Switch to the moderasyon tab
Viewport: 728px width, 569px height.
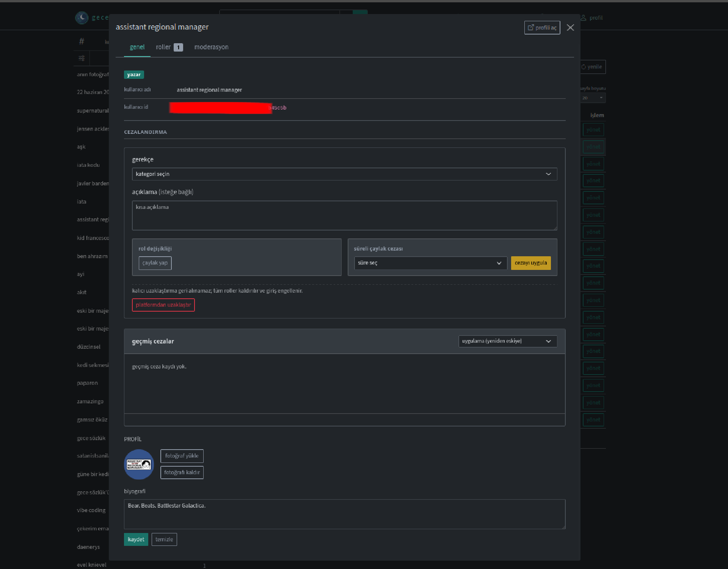(211, 47)
